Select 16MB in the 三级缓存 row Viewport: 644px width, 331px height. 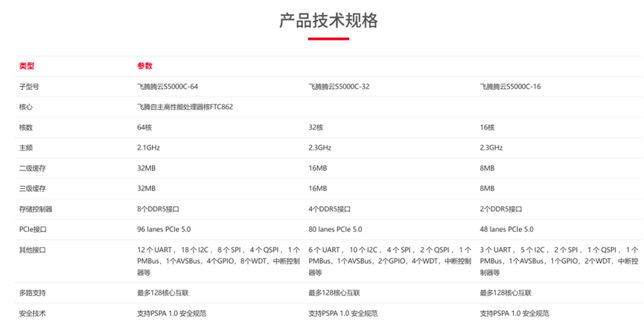(318, 189)
